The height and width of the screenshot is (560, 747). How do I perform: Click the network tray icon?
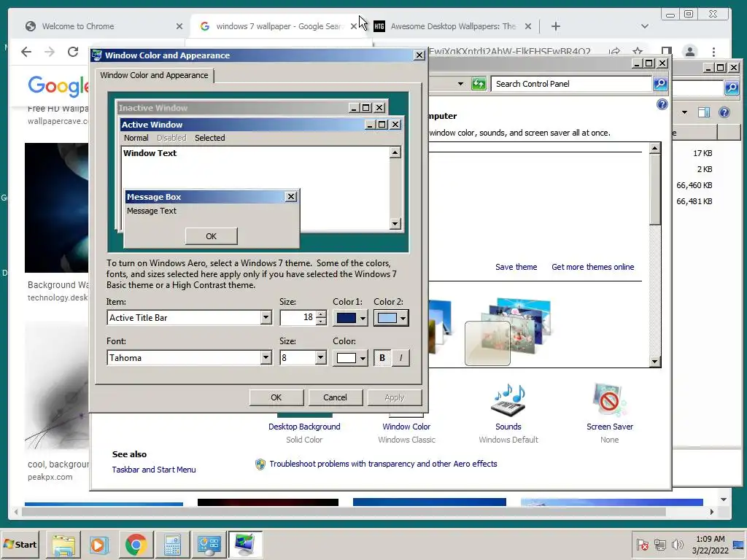659,545
